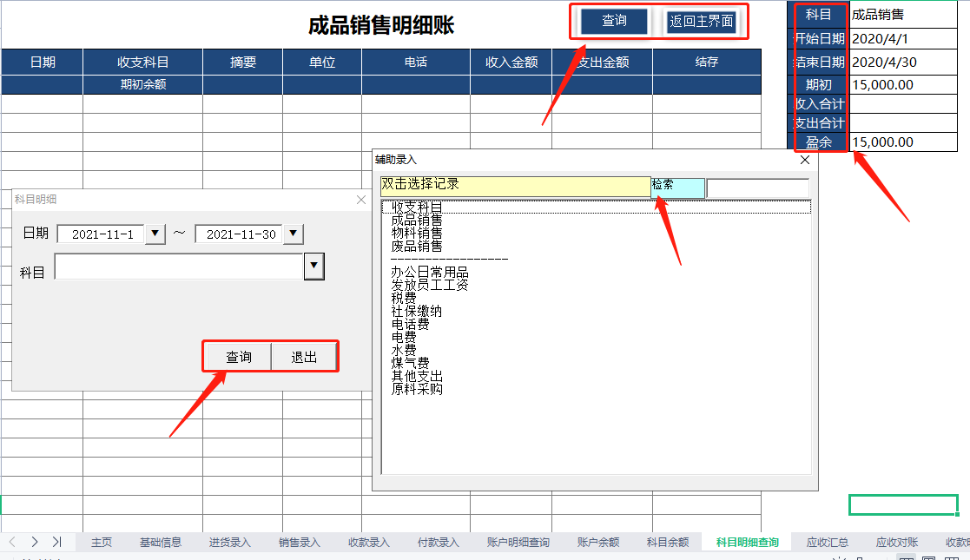Go to the 账户余额 sheet tab
Image resolution: width=970 pixels, height=560 pixels.
[x=598, y=543]
